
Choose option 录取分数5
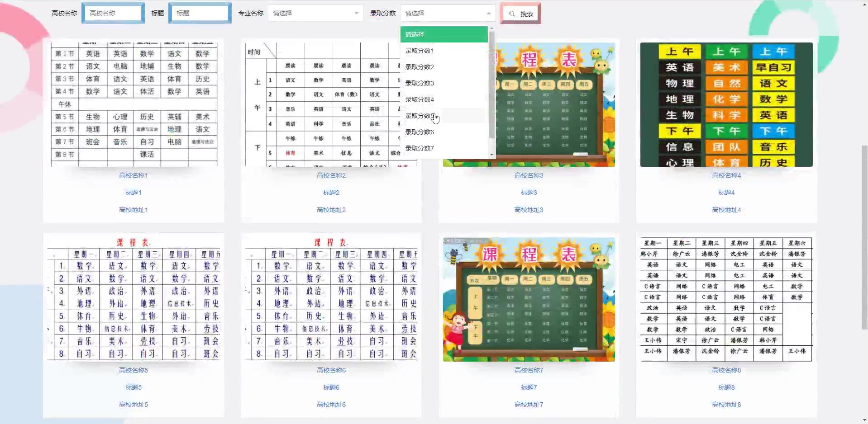[x=444, y=116]
